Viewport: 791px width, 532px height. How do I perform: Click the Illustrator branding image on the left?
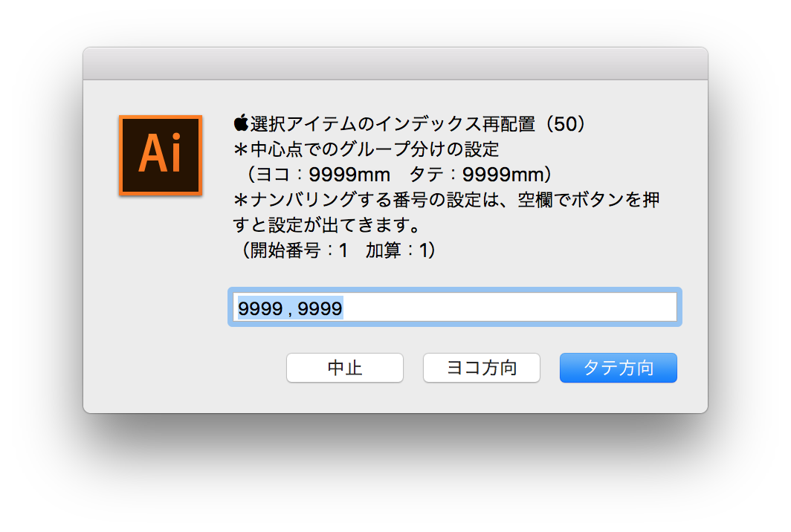[159, 155]
